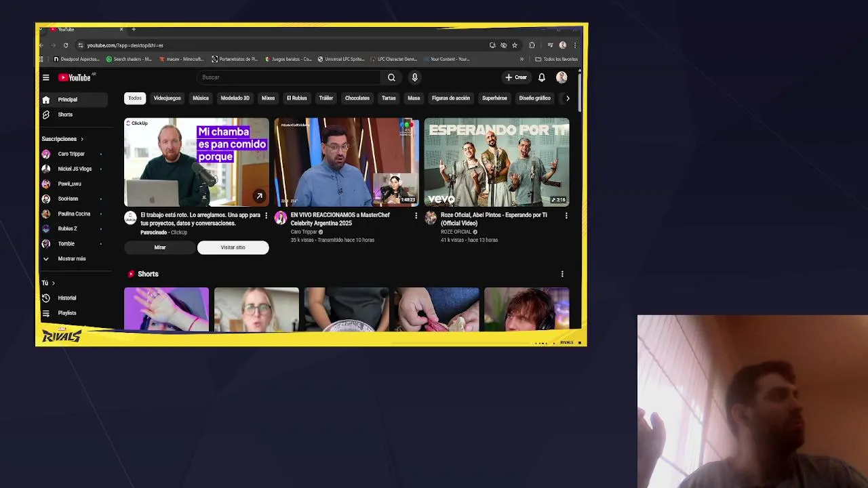Select the Videojuegos filter chip
Viewport: 868px width, 488px height.
[x=167, y=98]
